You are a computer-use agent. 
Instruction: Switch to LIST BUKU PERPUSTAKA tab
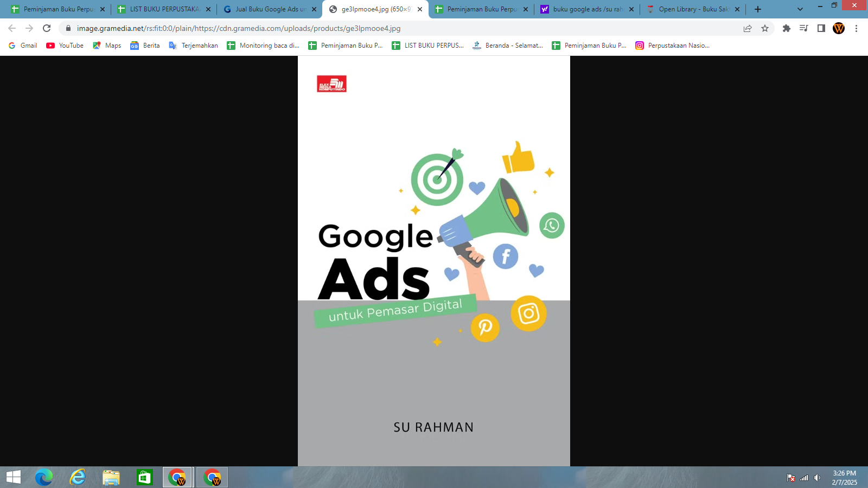(x=164, y=9)
